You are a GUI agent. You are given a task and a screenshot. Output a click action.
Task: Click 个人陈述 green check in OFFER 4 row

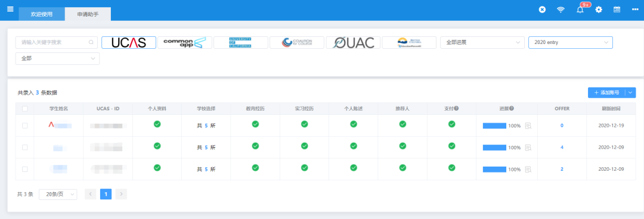(353, 146)
